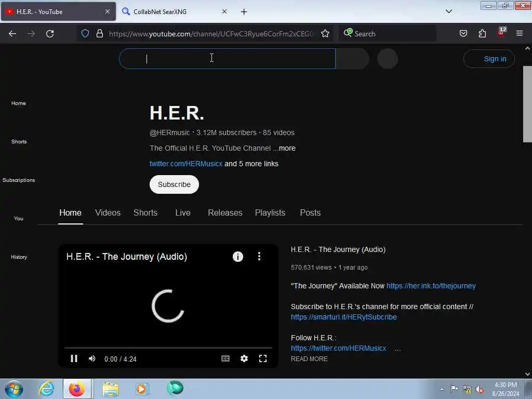The width and height of the screenshot is (532, 399).
Task: Click the page vertical scrollbar thumb
Action: (x=527, y=104)
